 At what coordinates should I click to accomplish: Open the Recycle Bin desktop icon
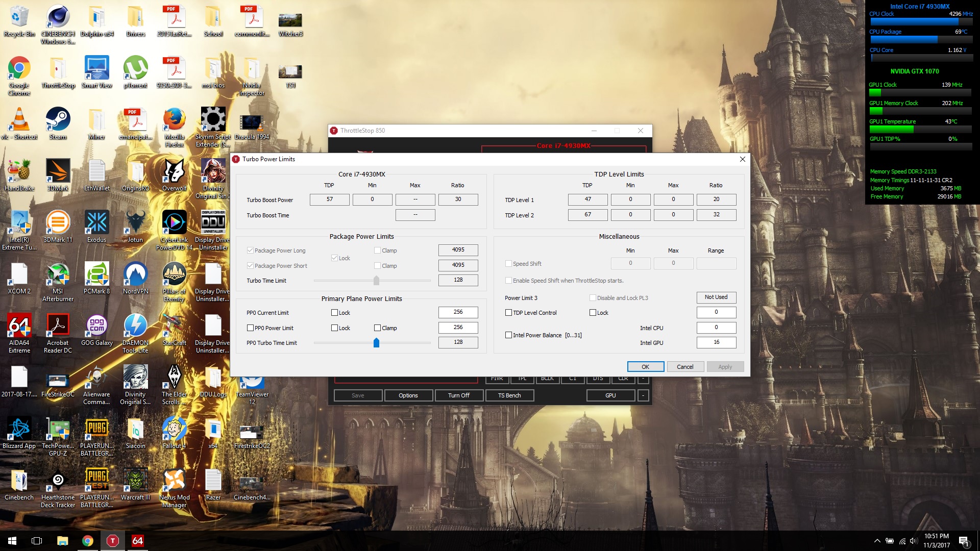(x=19, y=21)
